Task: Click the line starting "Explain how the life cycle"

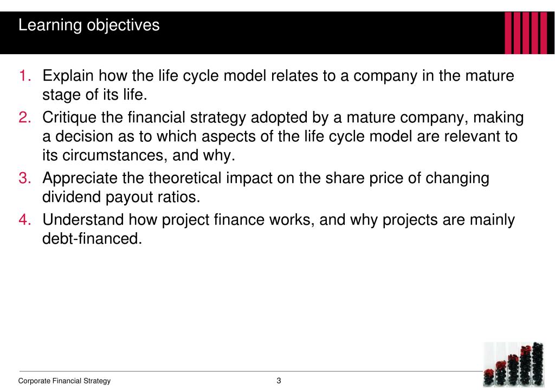Action: coord(278,75)
